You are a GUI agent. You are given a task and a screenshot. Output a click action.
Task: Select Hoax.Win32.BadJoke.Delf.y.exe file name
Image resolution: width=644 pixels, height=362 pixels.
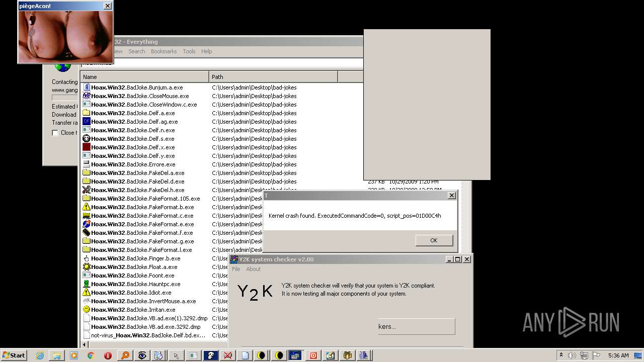coord(133,156)
